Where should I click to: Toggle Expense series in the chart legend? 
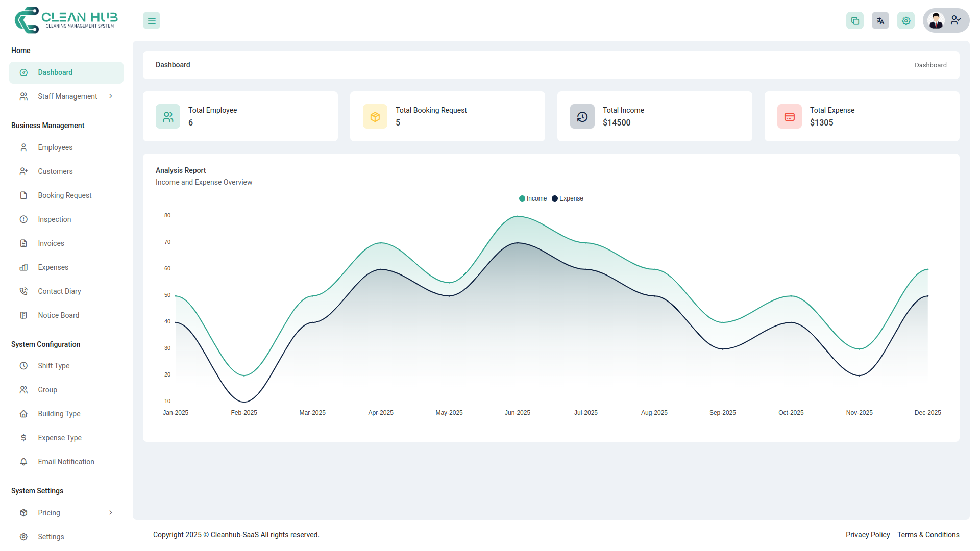click(x=567, y=198)
